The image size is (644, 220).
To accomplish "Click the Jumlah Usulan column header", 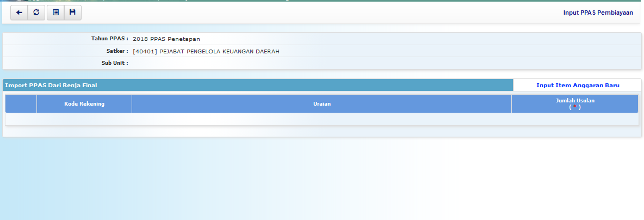I will pos(574,101).
